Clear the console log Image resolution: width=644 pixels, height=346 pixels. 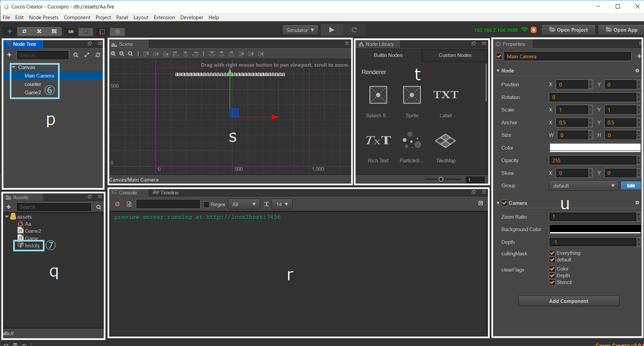(x=117, y=204)
